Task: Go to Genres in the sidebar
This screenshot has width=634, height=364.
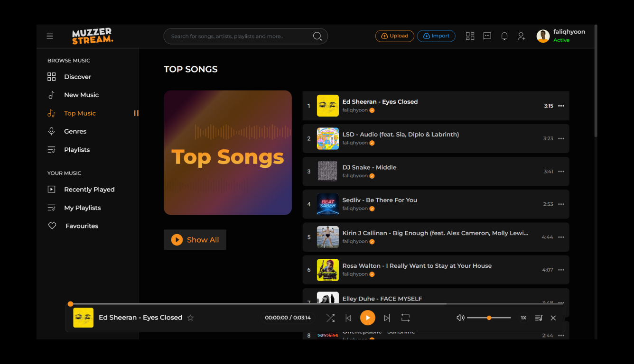Action: click(x=75, y=131)
